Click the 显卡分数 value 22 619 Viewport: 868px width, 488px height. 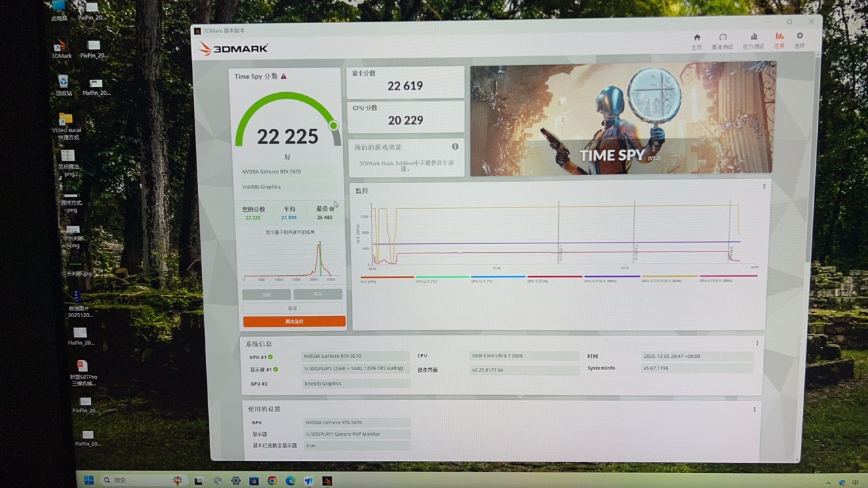pos(405,86)
